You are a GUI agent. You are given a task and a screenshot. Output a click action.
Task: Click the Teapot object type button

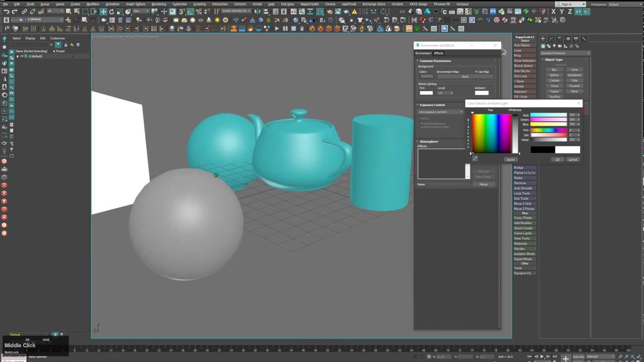point(554,92)
